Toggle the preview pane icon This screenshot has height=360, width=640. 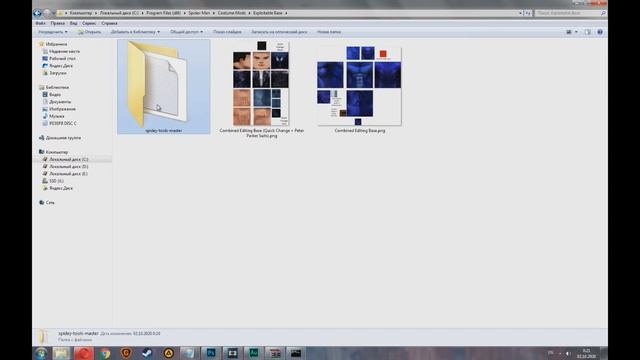(588, 32)
